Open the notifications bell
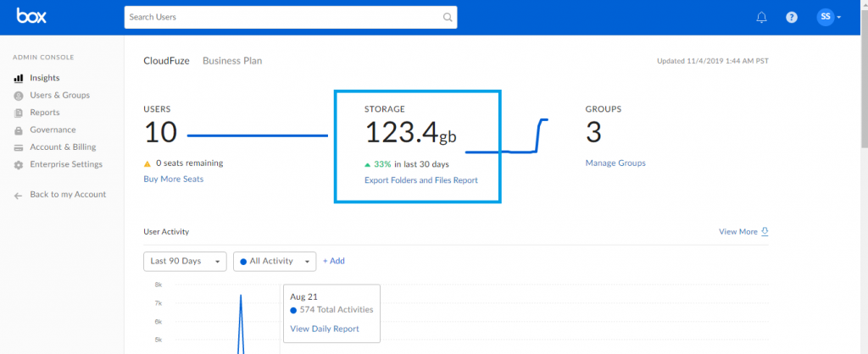 point(762,17)
